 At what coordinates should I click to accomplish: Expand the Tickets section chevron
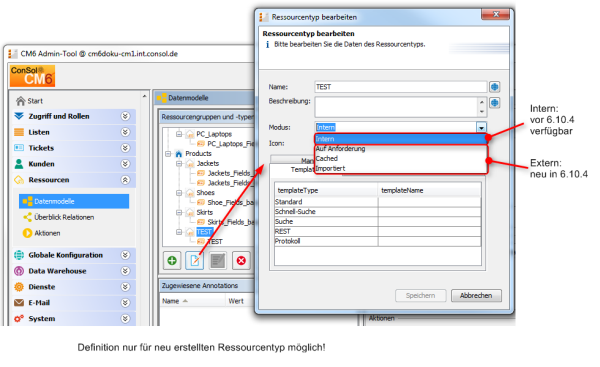click(125, 148)
